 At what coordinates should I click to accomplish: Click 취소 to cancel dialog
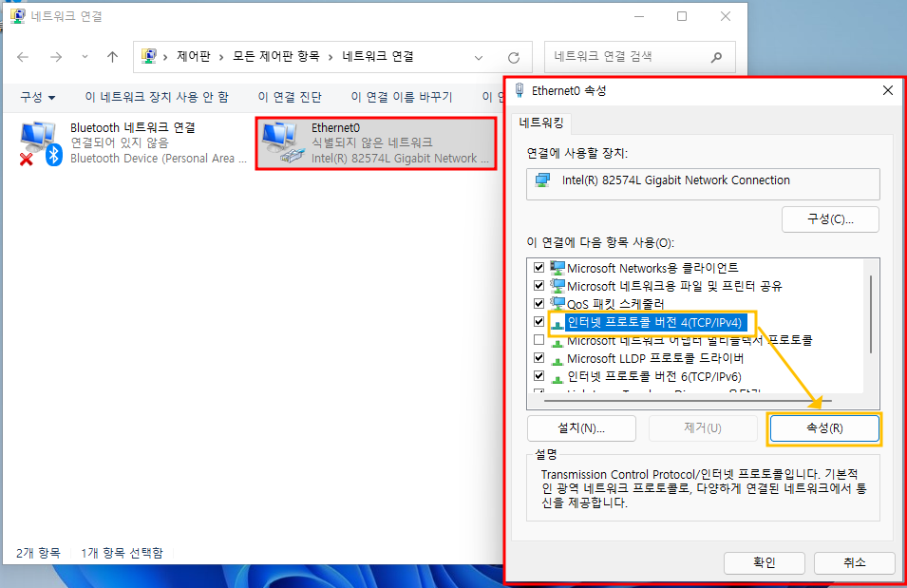855,562
